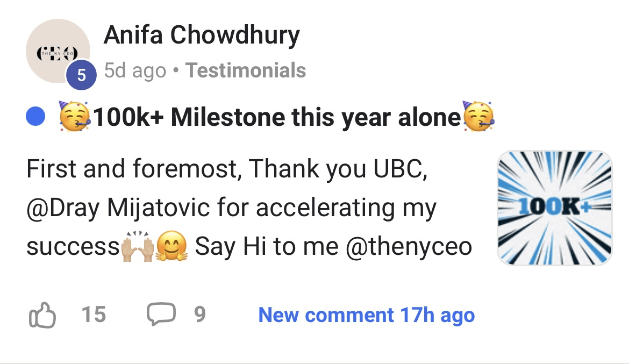
Task: Open the 100k+ Milestone post title
Action: click(x=277, y=117)
